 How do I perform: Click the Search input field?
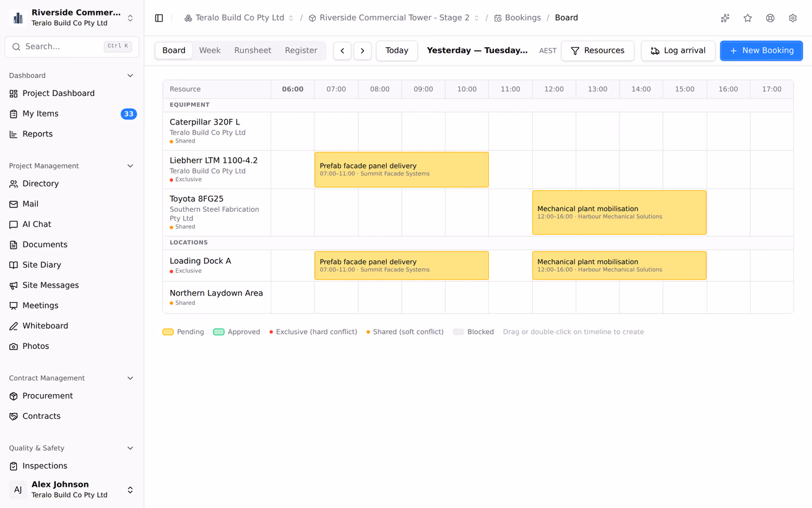pyautogui.click(x=72, y=46)
